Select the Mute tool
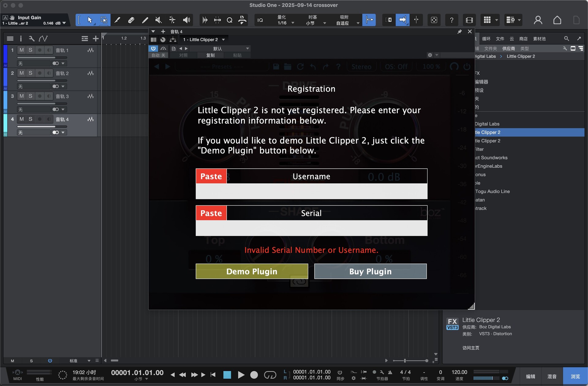The width and height of the screenshot is (588, 386). click(x=158, y=20)
